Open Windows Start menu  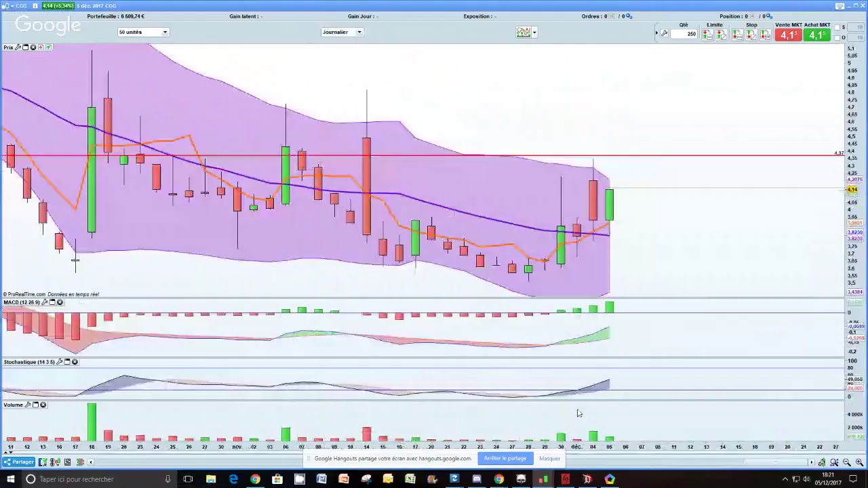[10, 479]
